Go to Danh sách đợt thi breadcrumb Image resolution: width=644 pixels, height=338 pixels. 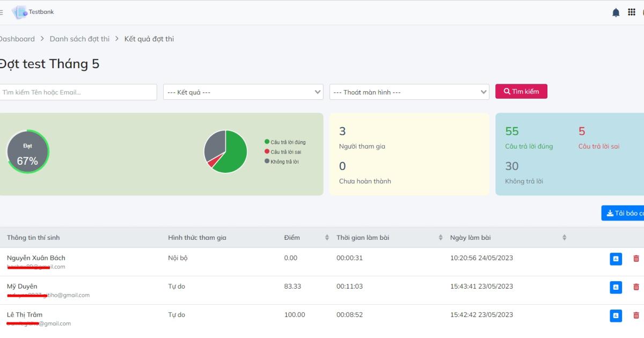(x=79, y=39)
